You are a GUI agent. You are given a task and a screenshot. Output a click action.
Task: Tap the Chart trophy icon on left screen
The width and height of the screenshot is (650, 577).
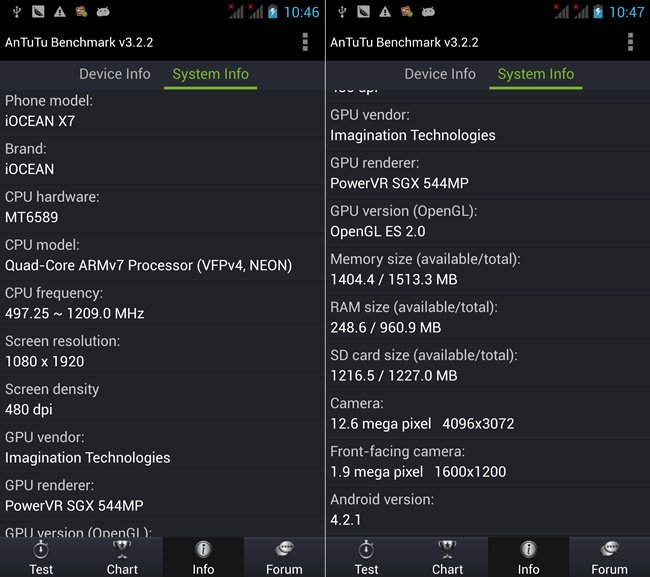tap(122, 549)
